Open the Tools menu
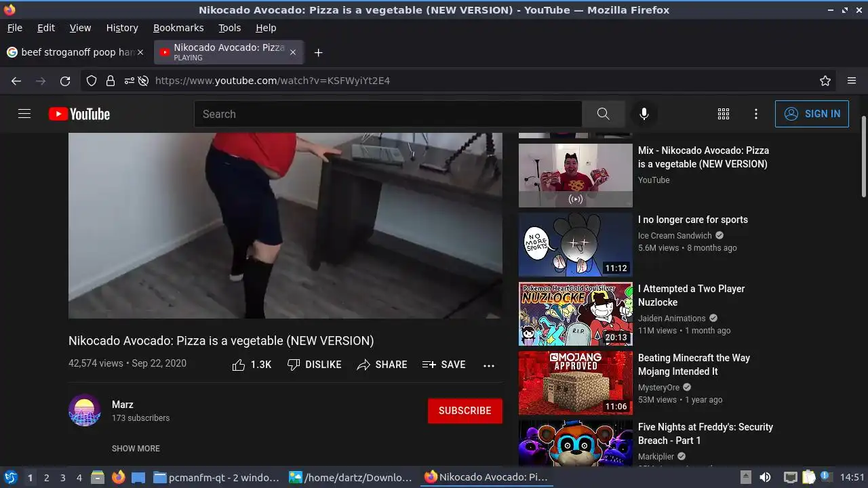This screenshot has width=868, height=488. pos(229,28)
